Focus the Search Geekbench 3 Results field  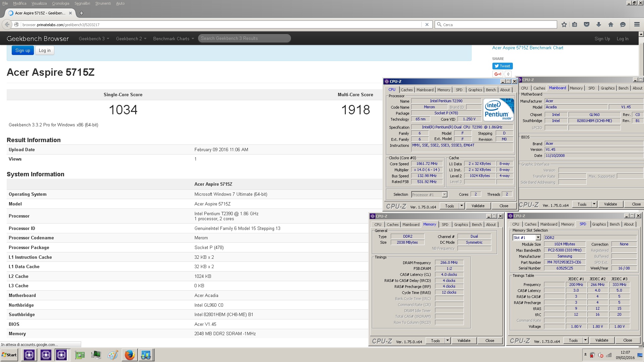pos(244,39)
